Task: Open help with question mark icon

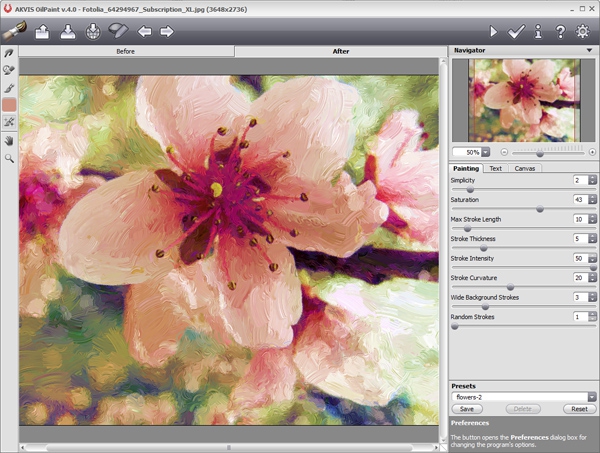Action: [x=560, y=31]
